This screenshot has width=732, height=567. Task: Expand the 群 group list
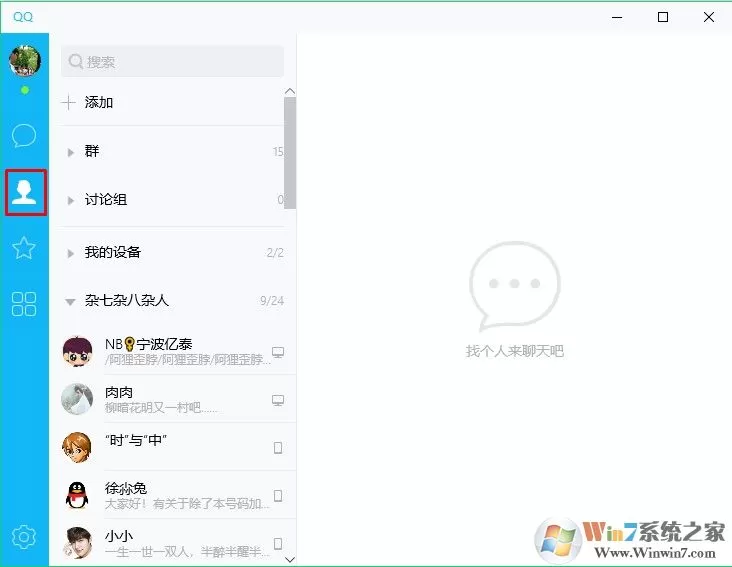click(173, 151)
